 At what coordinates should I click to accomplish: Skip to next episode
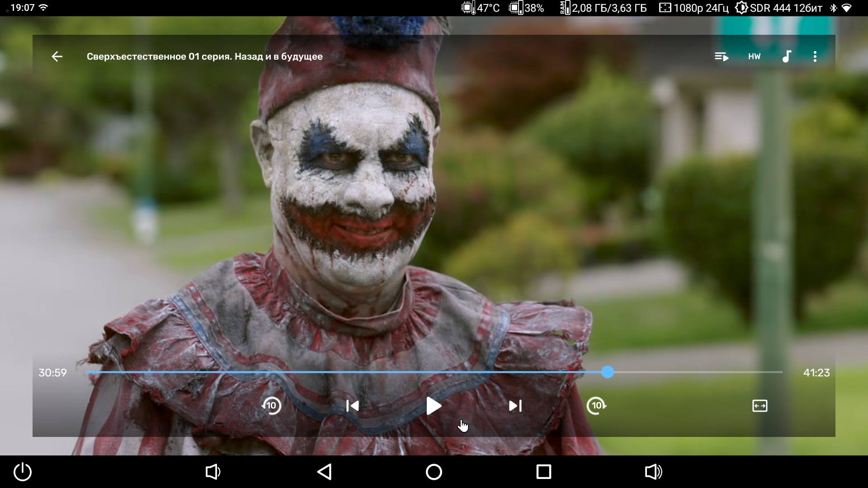[515, 406]
